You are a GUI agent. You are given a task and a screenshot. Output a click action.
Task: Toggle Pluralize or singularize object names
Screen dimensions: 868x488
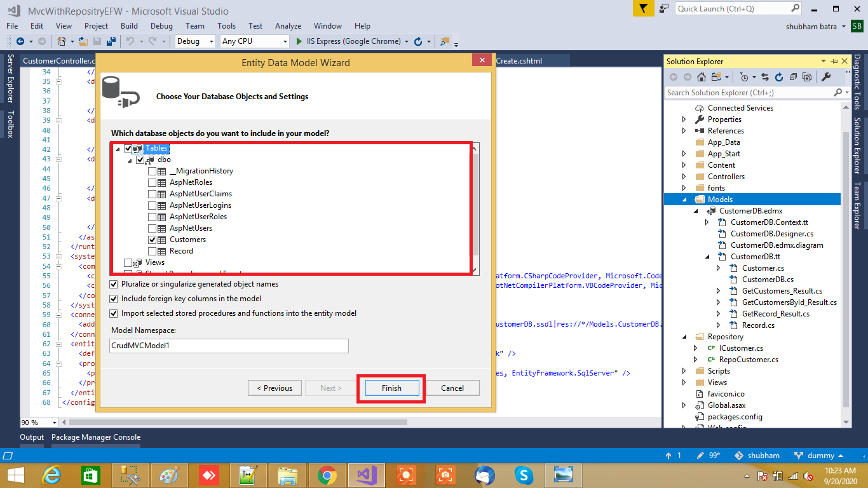tap(114, 284)
